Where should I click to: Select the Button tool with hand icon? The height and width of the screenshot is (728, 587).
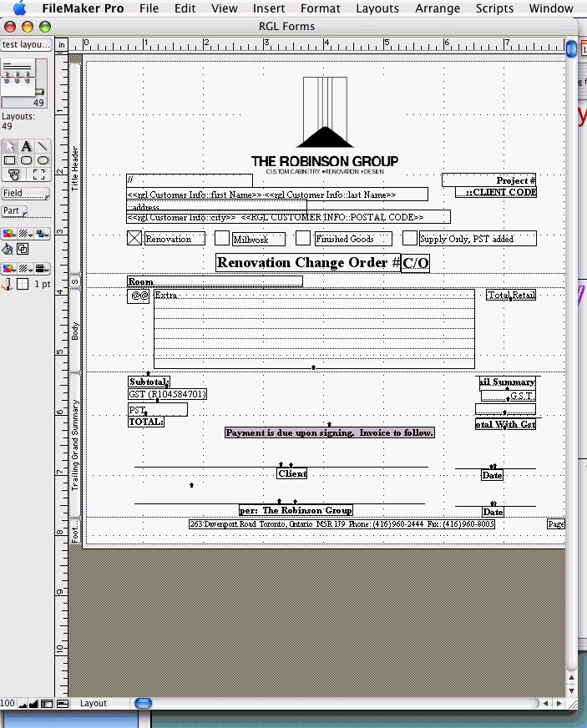click(x=14, y=174)
